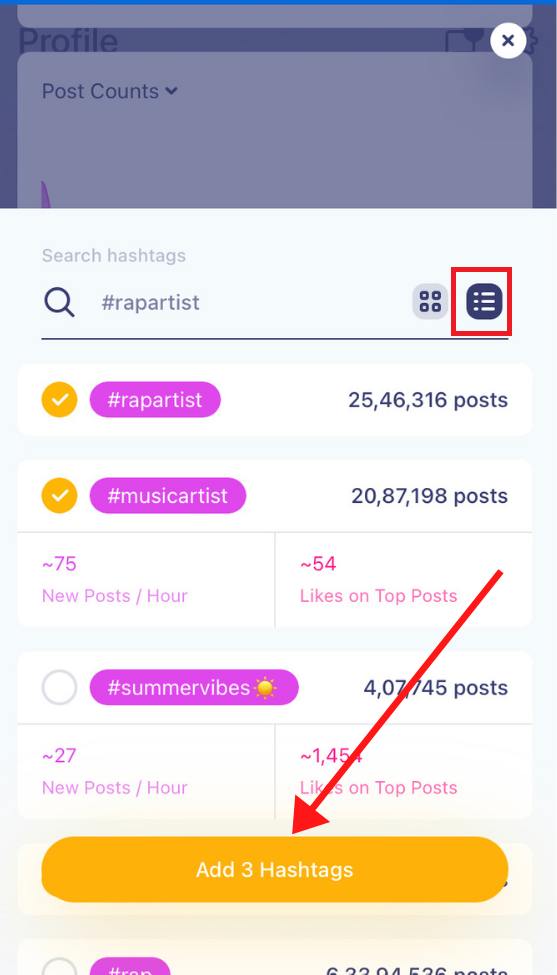Click the 20,87,198 posts count

pos(430,496)
